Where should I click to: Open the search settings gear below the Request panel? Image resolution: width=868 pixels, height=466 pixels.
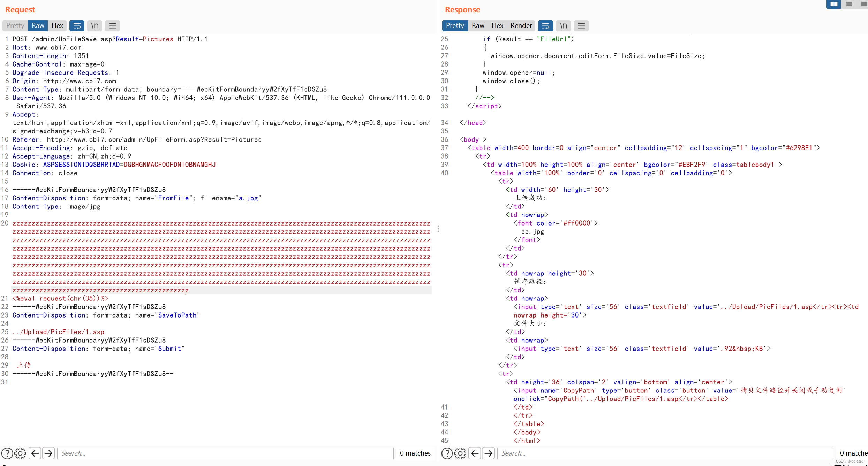pos(20,453)
